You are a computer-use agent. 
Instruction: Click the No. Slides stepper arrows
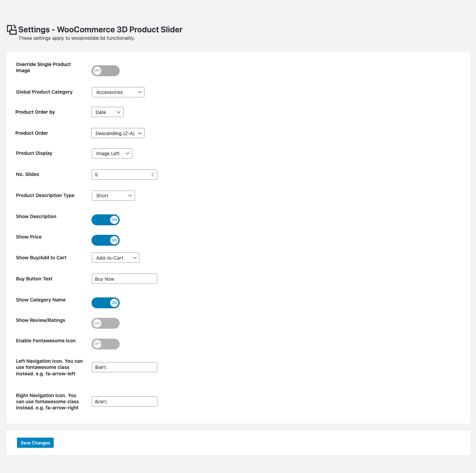[x=152, y=175]
